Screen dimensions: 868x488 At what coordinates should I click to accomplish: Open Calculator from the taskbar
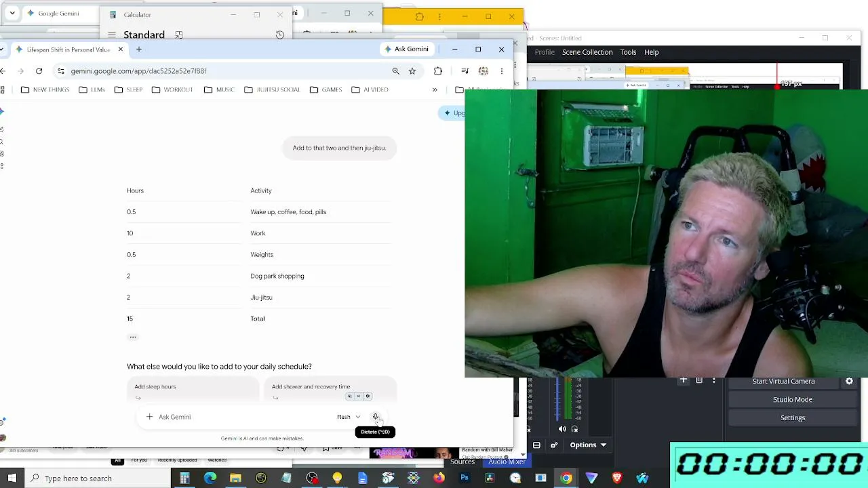tap(184, 479)
